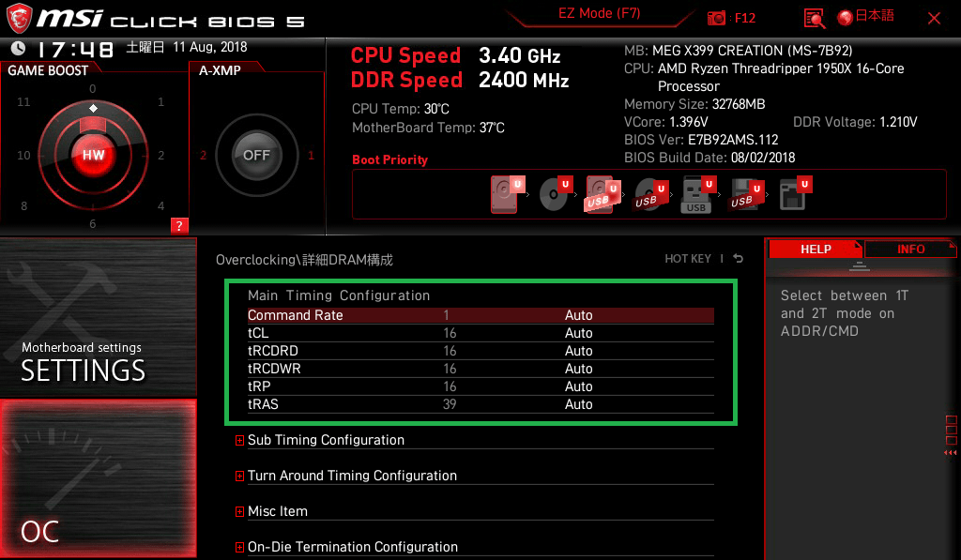Viewport: 961px width, 560px height.
Task: Select the Command Rate Auto value
Action: pyautogui.click(x=579, y=315)
